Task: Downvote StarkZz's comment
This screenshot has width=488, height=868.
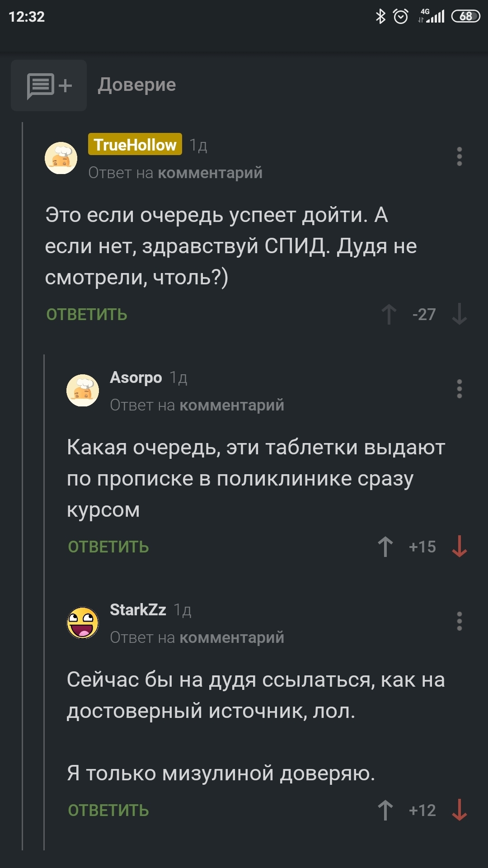Action: [459, 810]
